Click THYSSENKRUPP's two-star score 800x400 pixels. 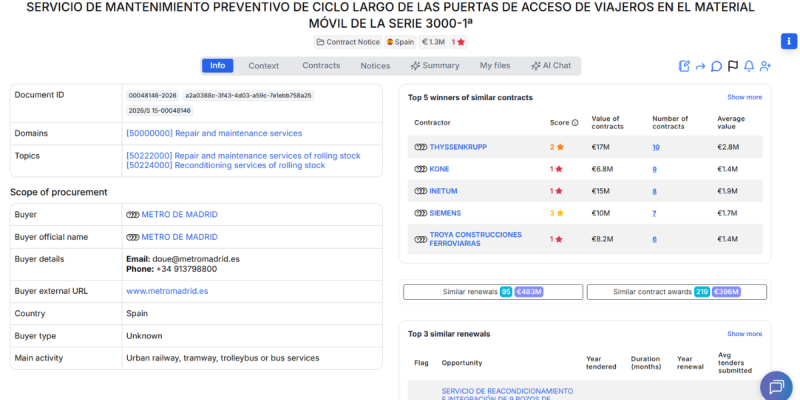tap(557, 147)
